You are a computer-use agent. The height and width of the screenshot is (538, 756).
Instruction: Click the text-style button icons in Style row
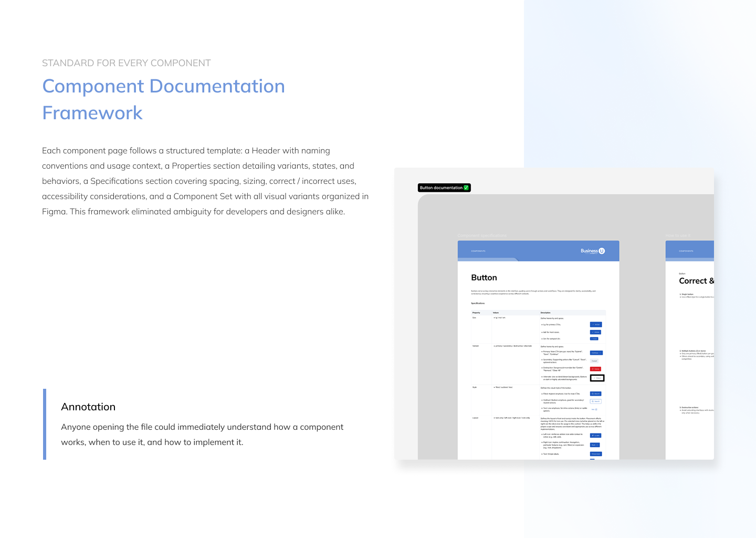point(594,409)
